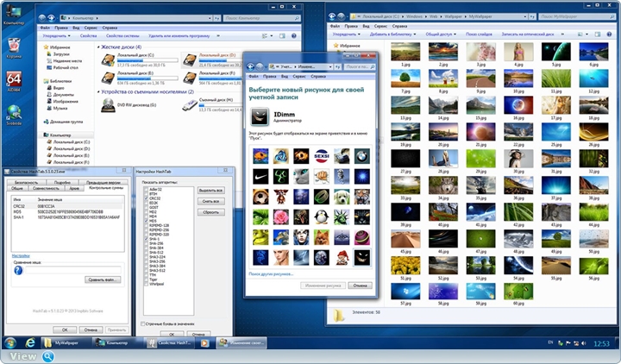Viewport: 621px width, 364px height.
Task: Expand the Упорядочить dropdown in Computer window
Action: coord(56,35)
